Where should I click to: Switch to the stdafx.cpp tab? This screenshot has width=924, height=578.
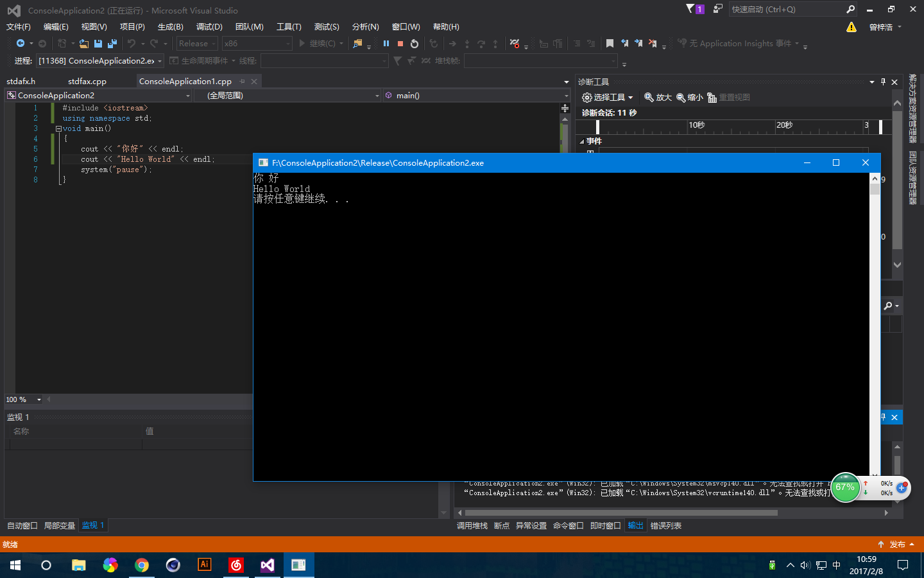(x=87, y=82)
